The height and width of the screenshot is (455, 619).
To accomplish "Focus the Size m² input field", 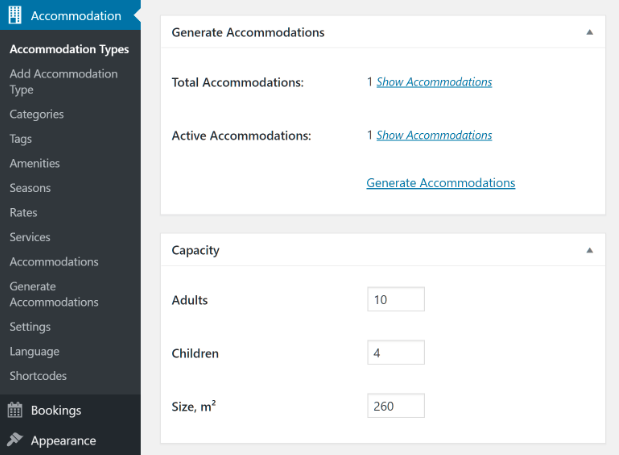I will click(396, 406).
